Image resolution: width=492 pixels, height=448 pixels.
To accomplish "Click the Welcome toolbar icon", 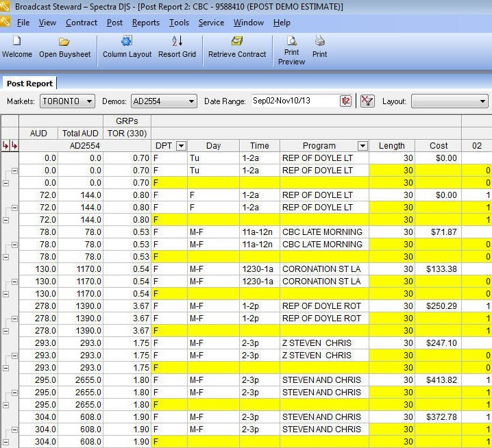I will [17, 41].
